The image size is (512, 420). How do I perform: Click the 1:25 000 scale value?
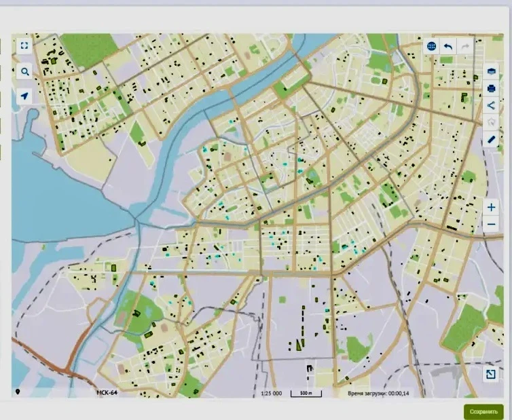pyautogui.click(x=272, y=394)
